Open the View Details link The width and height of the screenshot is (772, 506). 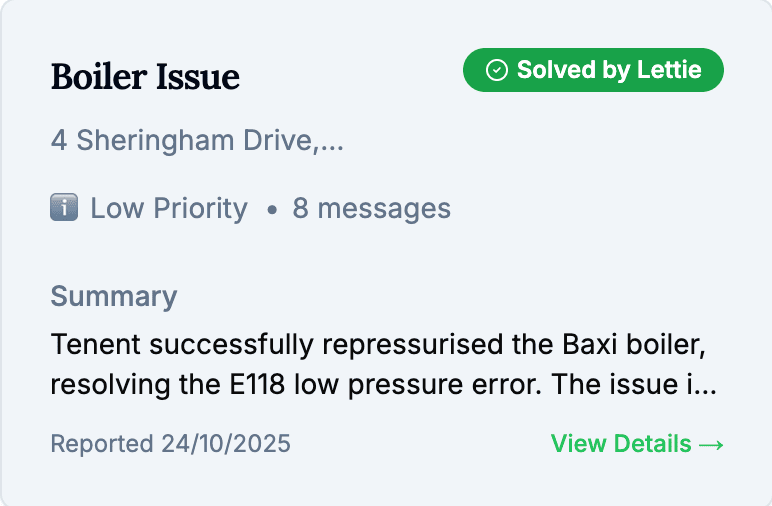(636, 443)
